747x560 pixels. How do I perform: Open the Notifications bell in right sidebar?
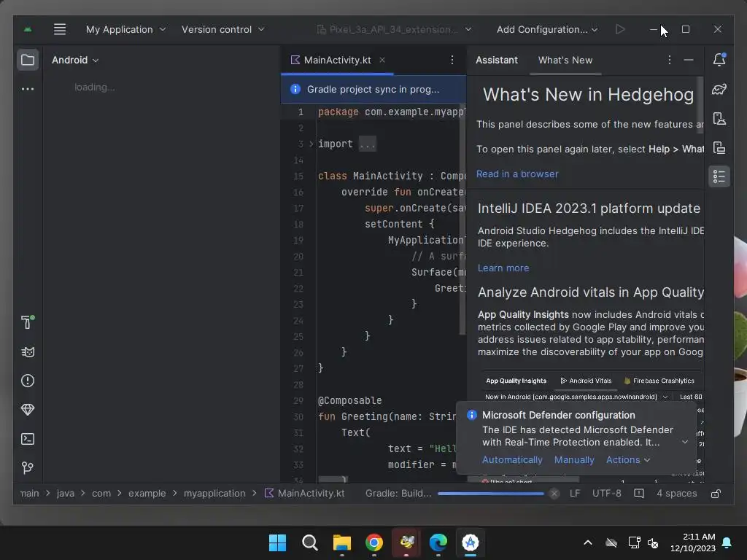719,60
